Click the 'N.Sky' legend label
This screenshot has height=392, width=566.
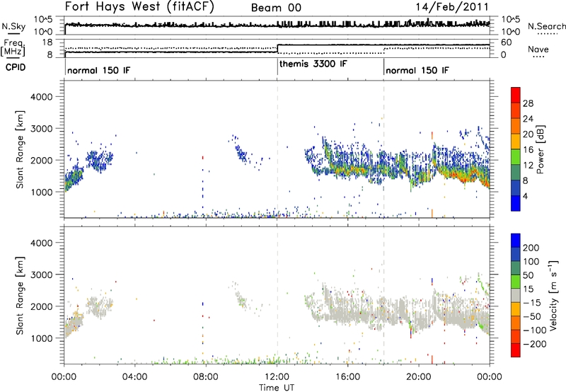(13, 26)
